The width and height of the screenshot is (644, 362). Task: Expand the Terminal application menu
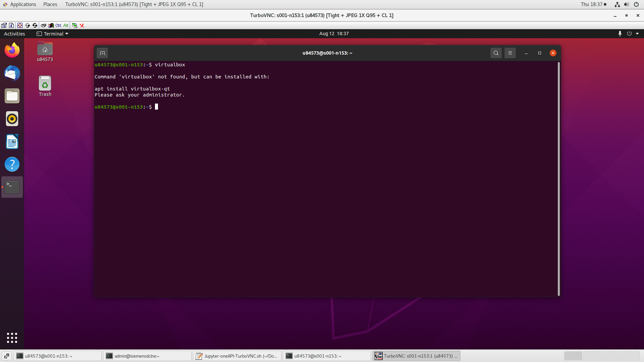click(52, 34)
